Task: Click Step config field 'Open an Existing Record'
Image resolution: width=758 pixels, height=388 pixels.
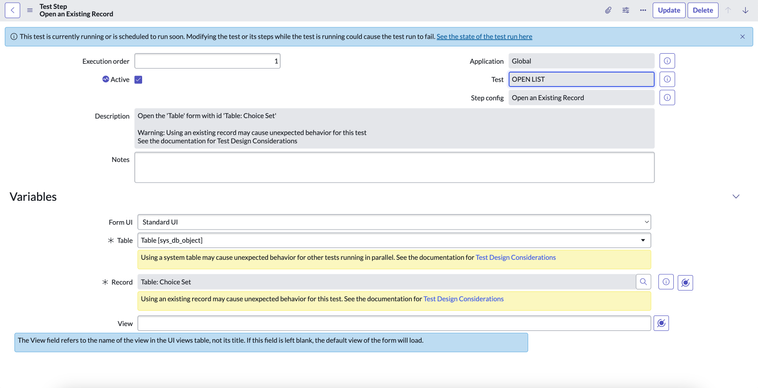Action: pos(582,98)
